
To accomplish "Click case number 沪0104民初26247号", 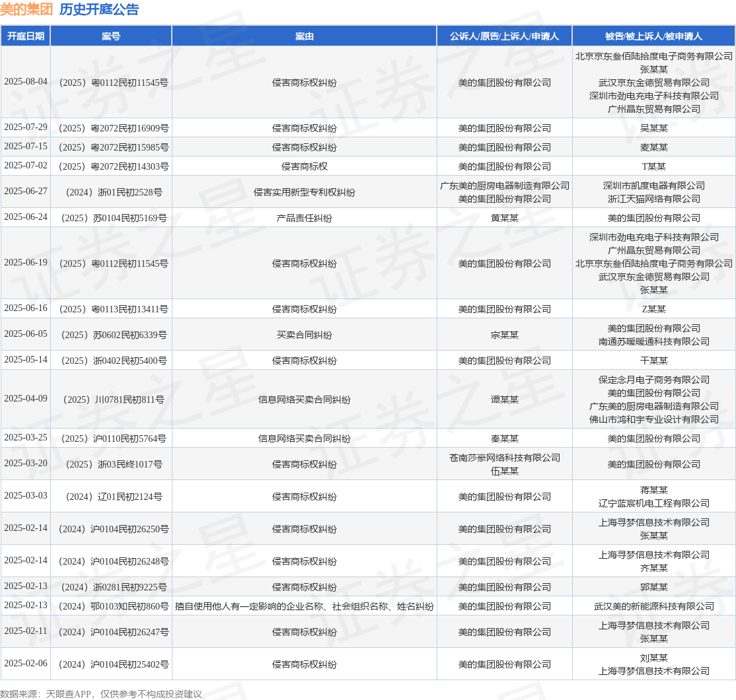I will click(x=114, y=633).
